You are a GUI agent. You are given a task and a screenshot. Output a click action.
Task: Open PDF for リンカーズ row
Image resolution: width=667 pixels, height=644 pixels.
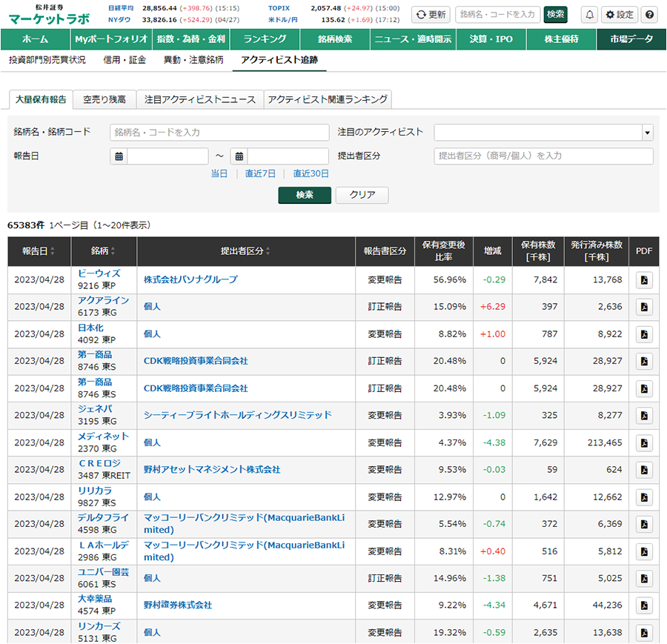point(644,633)
